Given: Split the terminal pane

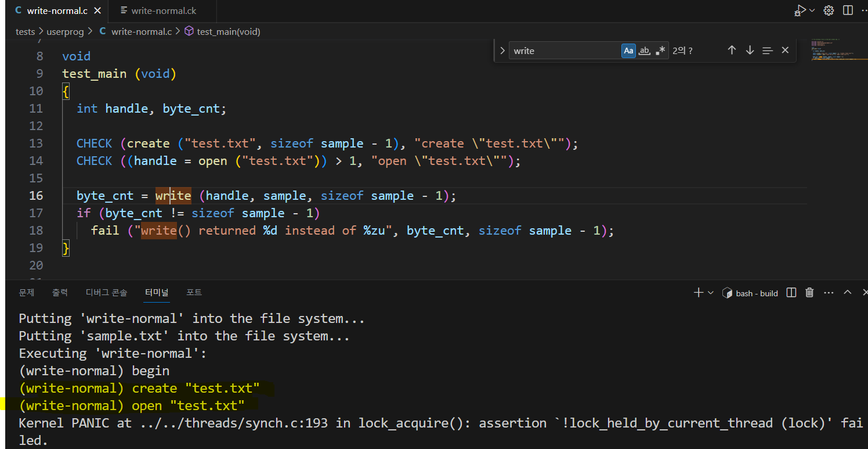Looking at the screenshot, I should click(791, 292).
